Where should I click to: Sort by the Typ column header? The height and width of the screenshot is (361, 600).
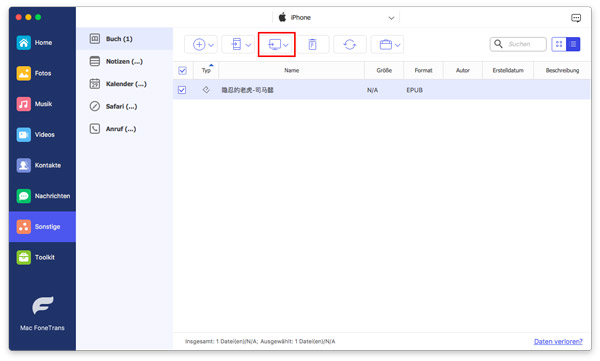pyautogui.click(x=206, y=70)
